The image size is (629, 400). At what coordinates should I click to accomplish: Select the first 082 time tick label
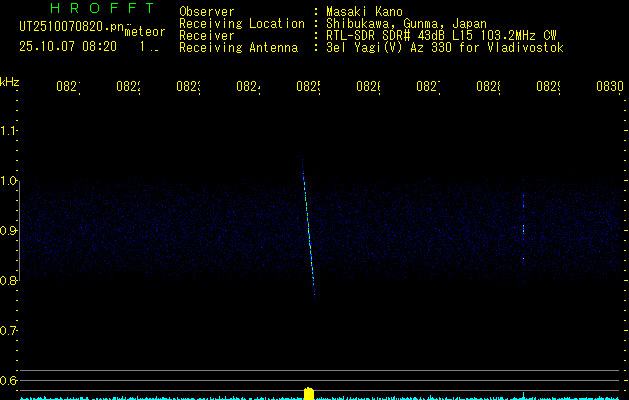tap(67, 87)
